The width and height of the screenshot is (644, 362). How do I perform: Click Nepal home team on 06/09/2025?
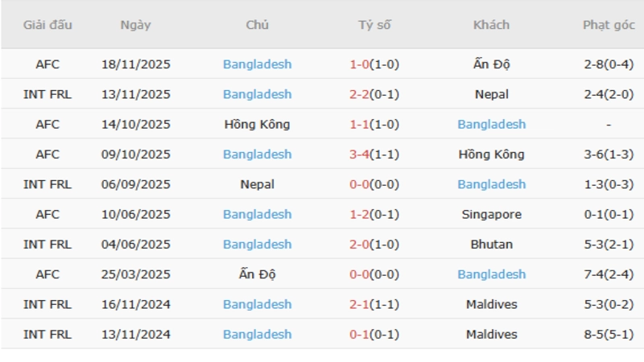coord(258,184)
